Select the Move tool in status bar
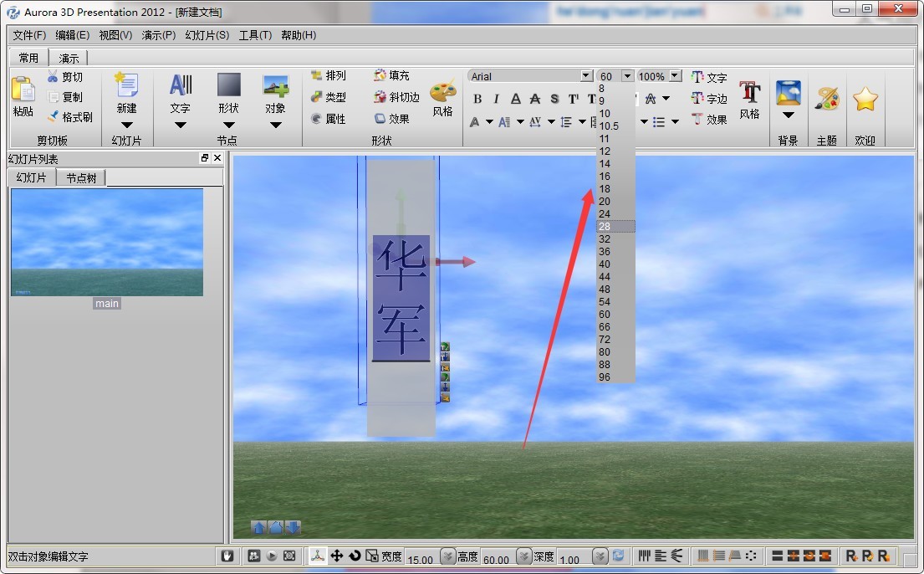Image resolution: width=924 pixels, height=574 pixels. (338, 555)
